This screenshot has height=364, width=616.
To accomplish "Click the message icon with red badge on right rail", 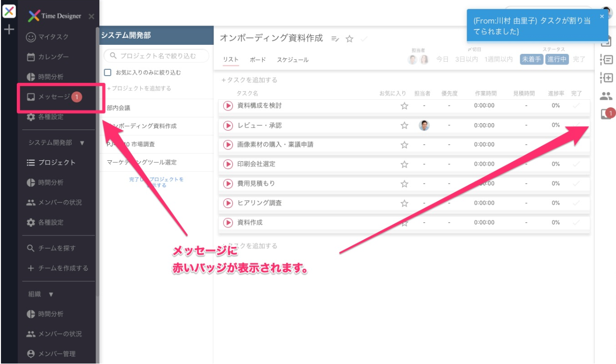I will click(606, 114).
